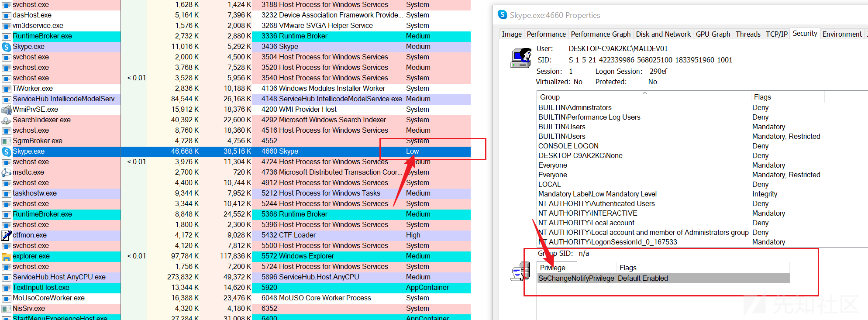
Task: Click the SID value S-1-5-21-422339986
Action: [x=651, y=60]
